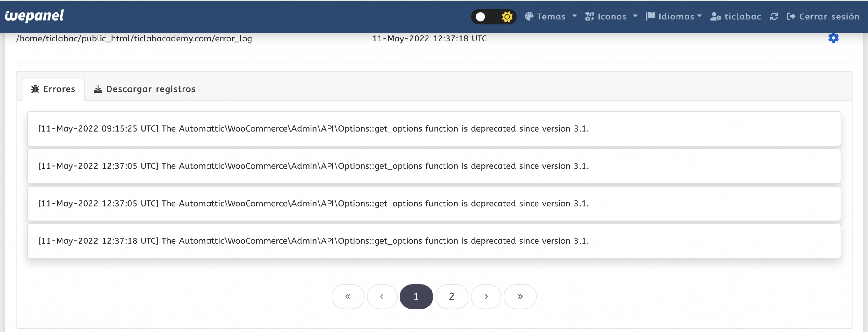Screen dimensions: 868x332
Task: Open the Temas dropdown menu
Action: point(551,17)
